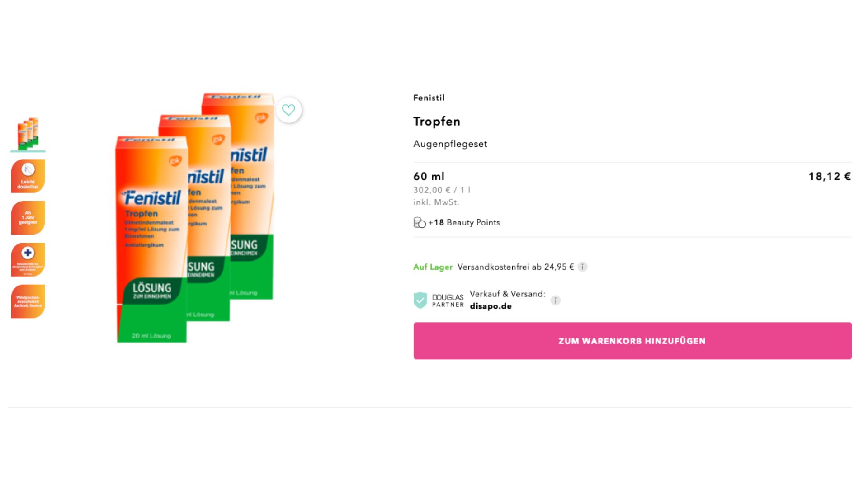Screen dimensions: 868x488
Task: Click the 18,12 € price
Action: coord(829,176)
